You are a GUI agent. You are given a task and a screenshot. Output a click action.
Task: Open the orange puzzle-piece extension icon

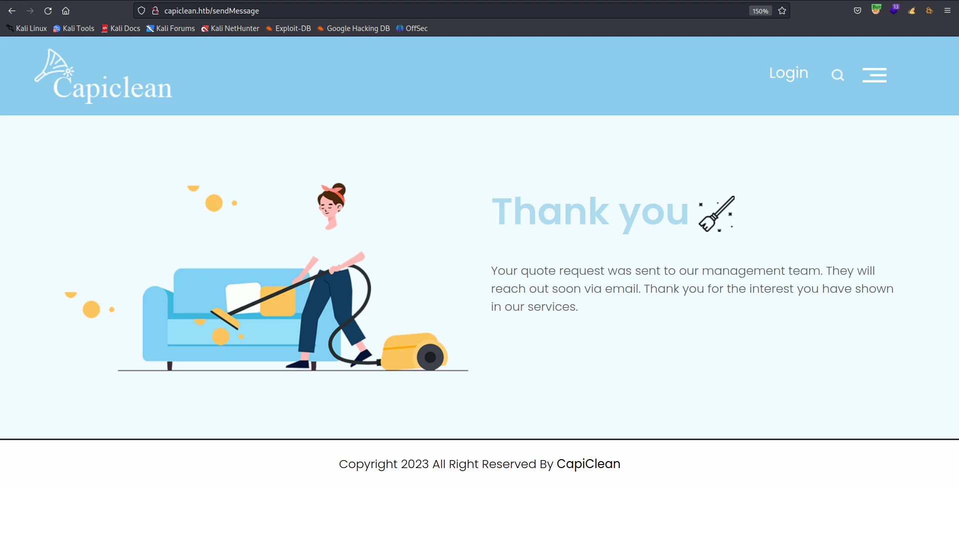[929, 10]
